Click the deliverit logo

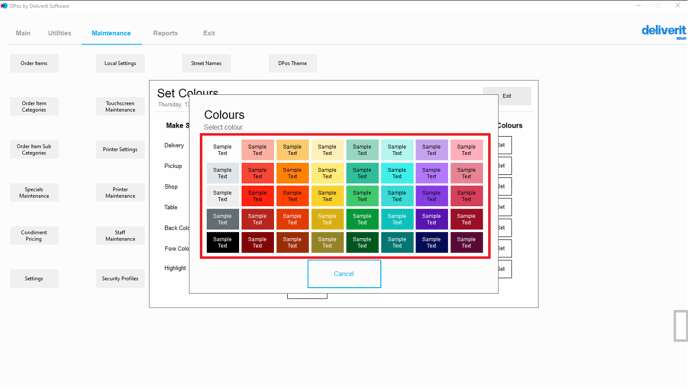[663, 31]
